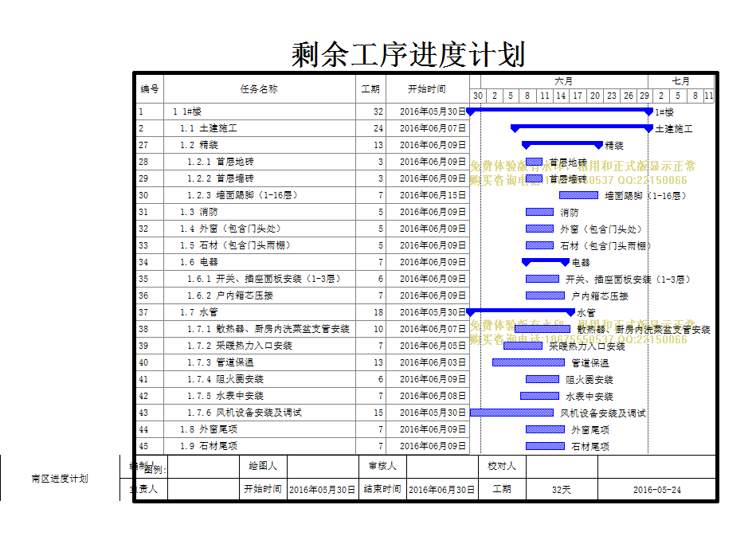Image resolution: width=756 pixels, height=540 pixels.
Task: Click footer start date 2016年05月30日
Action: tap(322, 489)
